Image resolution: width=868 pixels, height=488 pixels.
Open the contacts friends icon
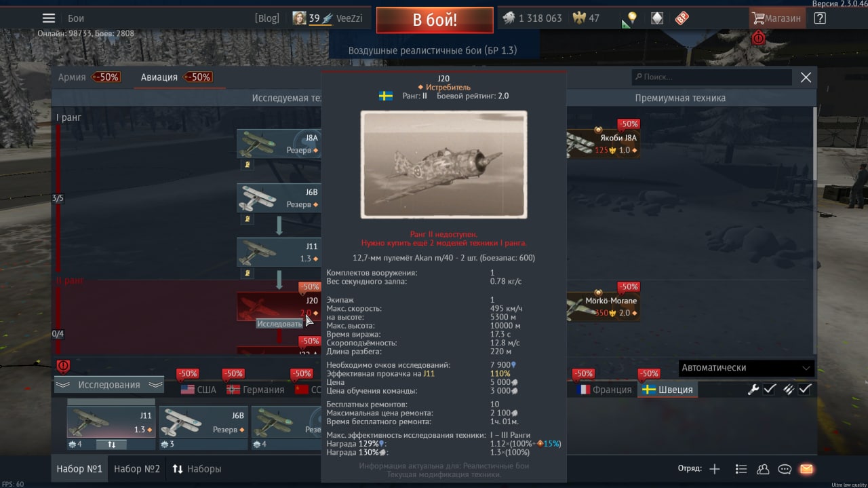(x=763, y=469)
